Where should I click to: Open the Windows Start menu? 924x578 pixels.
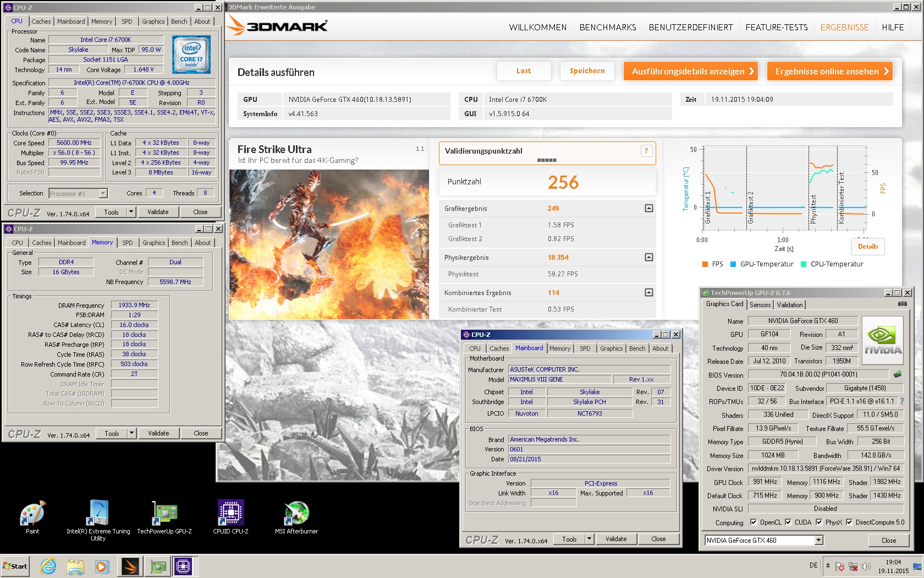(x=15, y=566)
